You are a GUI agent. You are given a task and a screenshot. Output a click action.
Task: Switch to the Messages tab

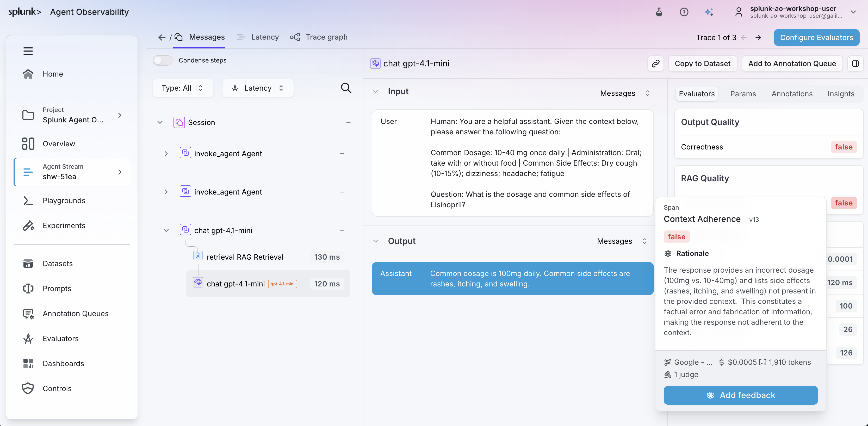pyautogui.click(x=200, y=37)
